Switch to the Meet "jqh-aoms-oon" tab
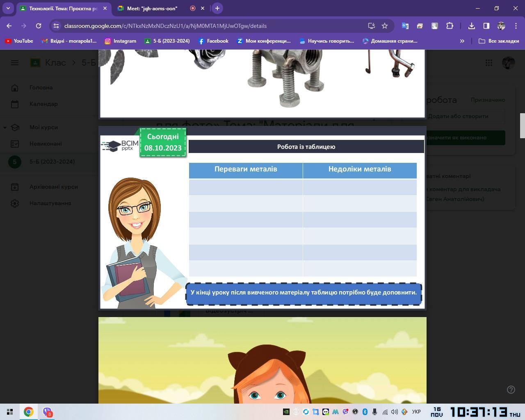 click(152, 8)
